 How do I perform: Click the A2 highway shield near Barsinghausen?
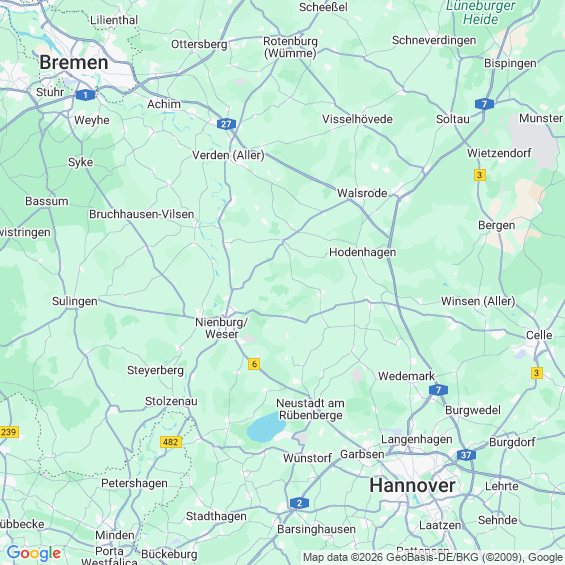coord(299,503)
